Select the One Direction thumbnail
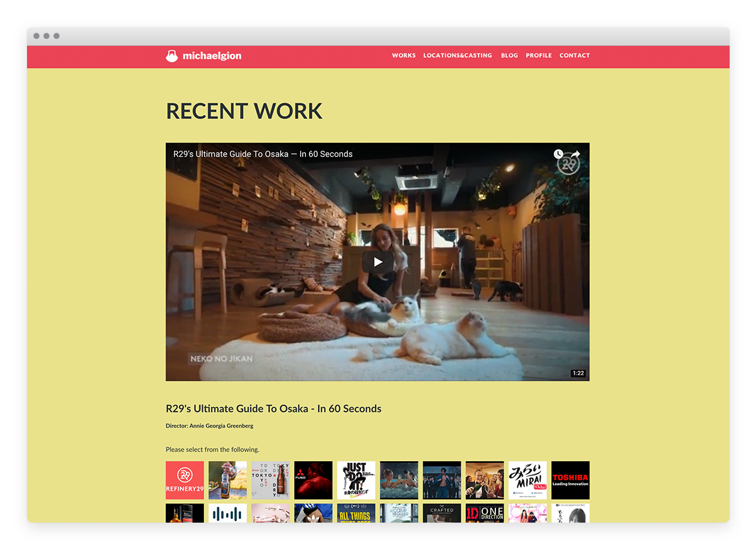 (485, 513)
